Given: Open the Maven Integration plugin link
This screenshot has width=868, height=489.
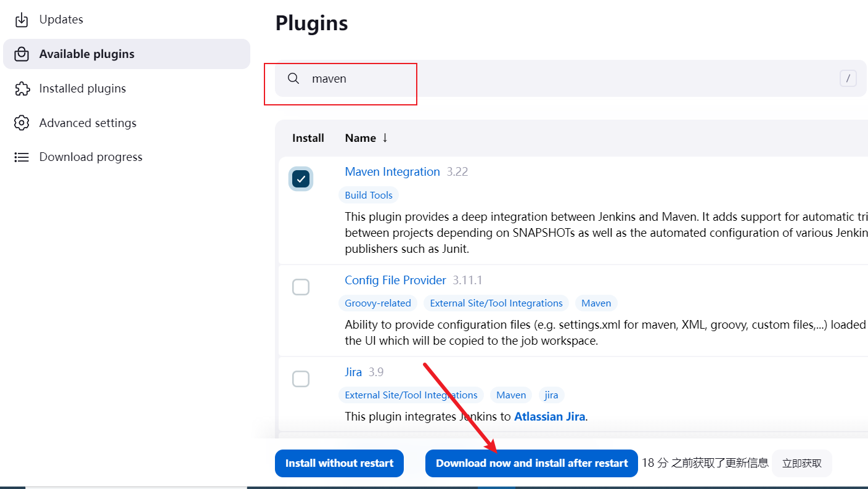Looking at the screenshot, I should coord(392,172).
